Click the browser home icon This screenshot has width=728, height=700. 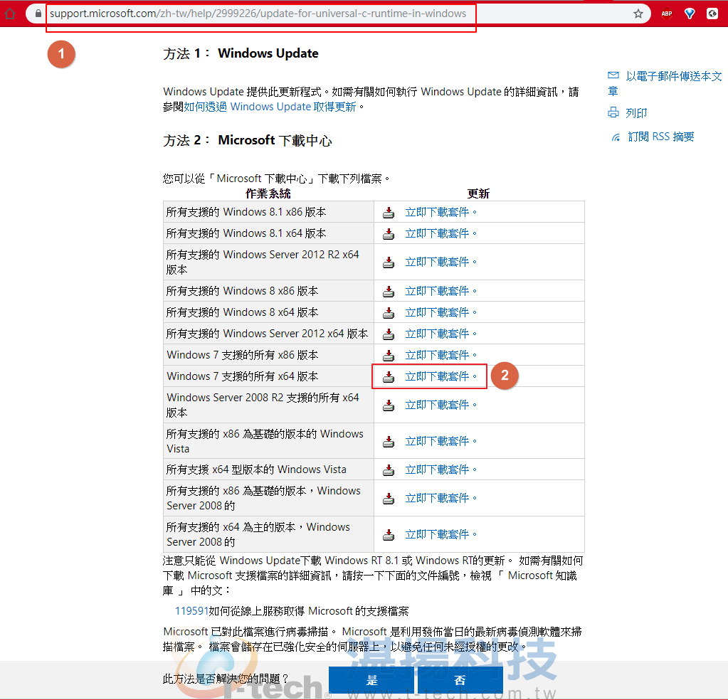click(x=10, y=13)
